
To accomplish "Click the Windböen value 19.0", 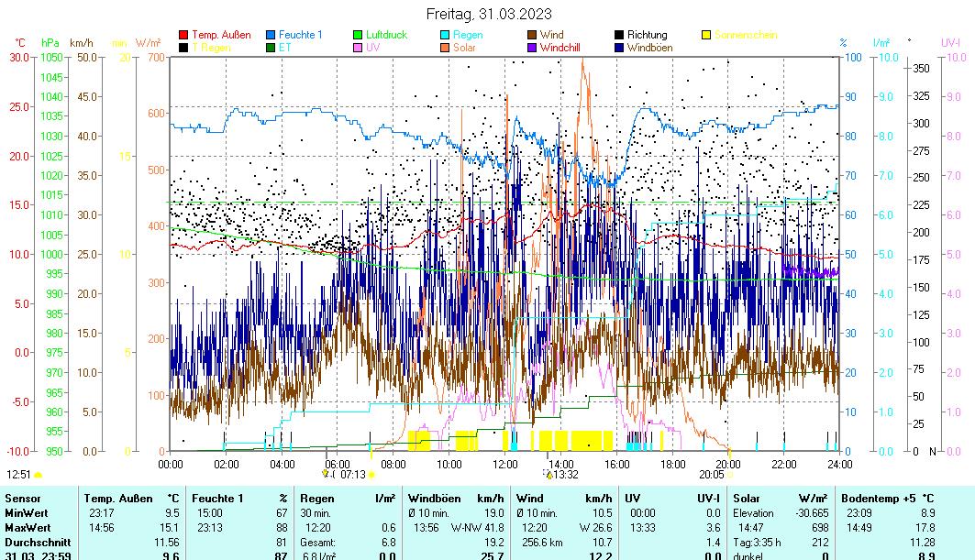I will pos(494,513).
